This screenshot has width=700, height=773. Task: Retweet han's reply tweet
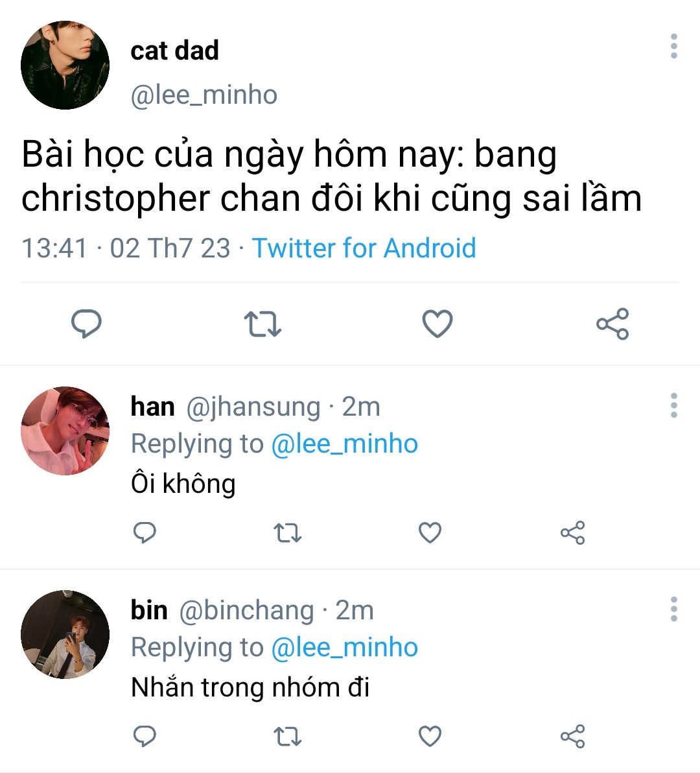coord(287,533)
